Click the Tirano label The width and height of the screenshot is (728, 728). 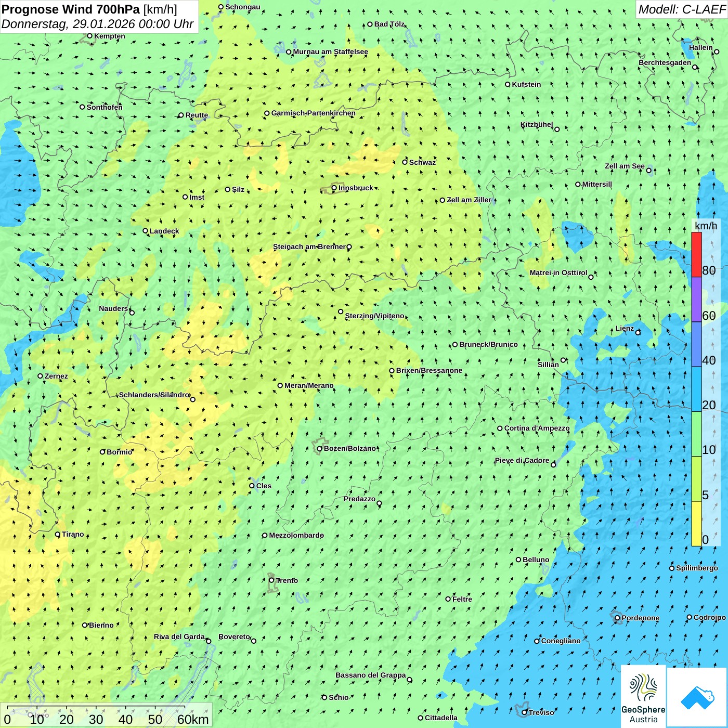pyautogui.click(x=73, y=534)
